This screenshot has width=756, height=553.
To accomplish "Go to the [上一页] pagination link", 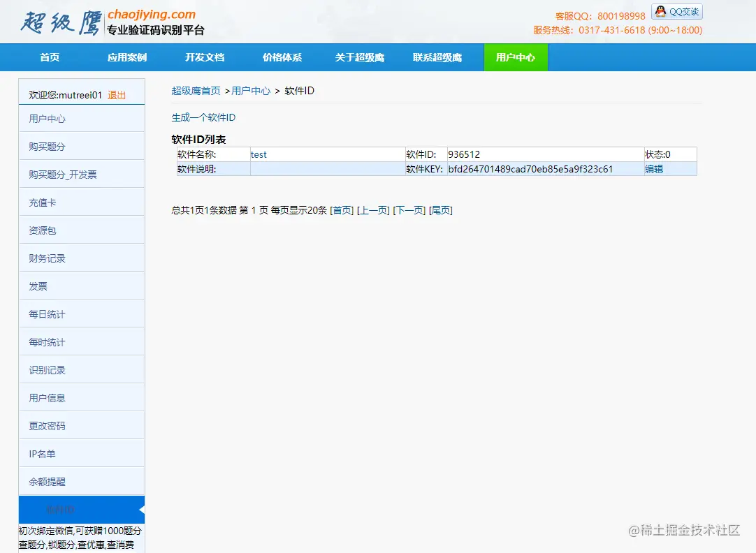I will [x=373, y=210].
